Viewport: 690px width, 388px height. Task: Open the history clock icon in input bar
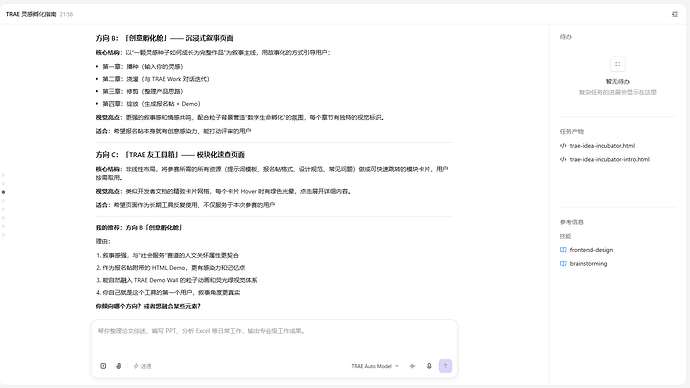click(103, 366)
